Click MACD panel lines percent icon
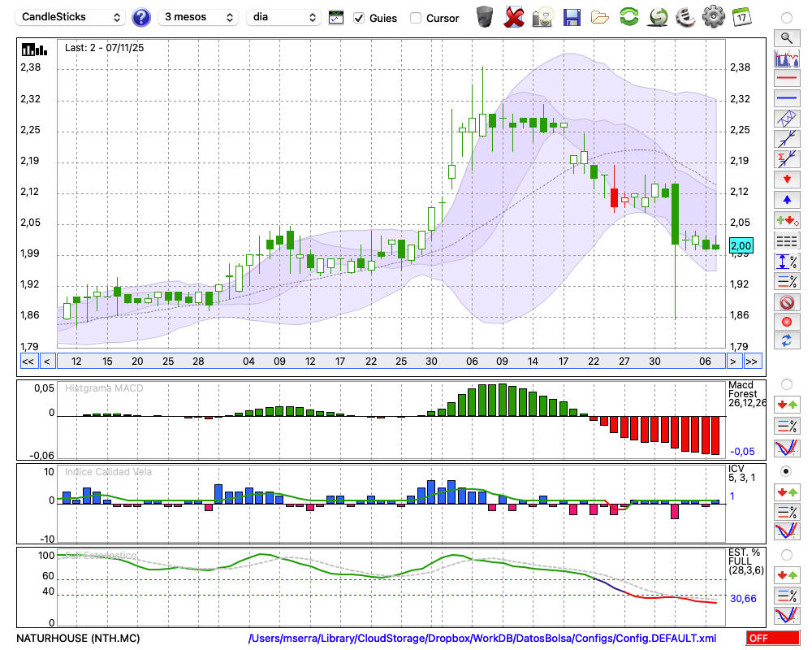The height and width of the screenshot is (650, 812). coord(787,426)
